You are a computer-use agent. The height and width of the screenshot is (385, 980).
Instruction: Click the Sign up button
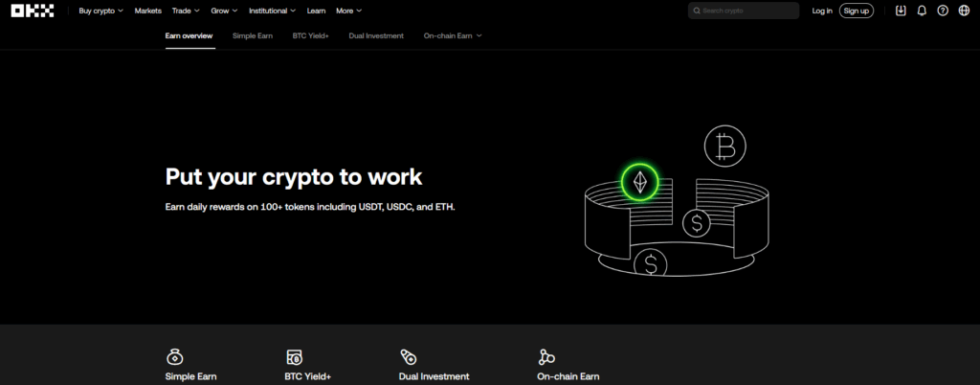click(856, 11)
